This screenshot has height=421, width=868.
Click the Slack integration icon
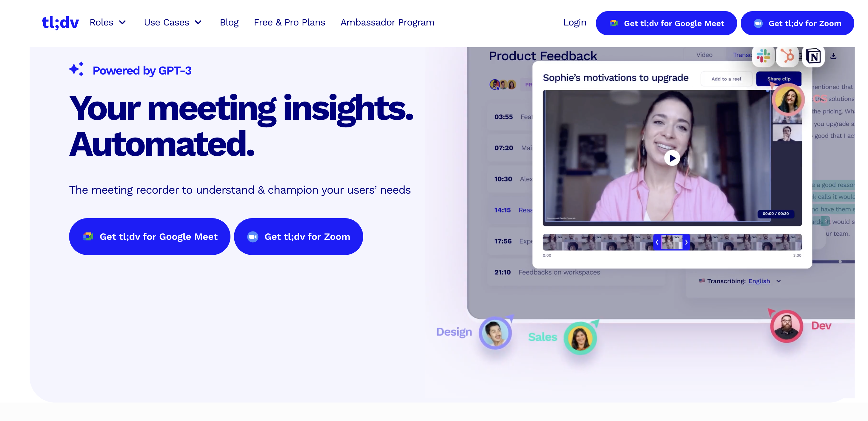coord(763,56)
